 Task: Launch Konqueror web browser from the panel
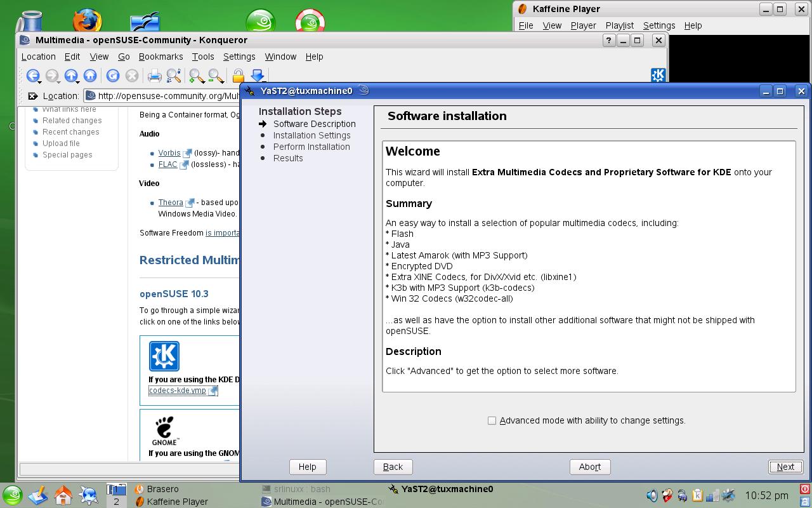pos(88,495)
